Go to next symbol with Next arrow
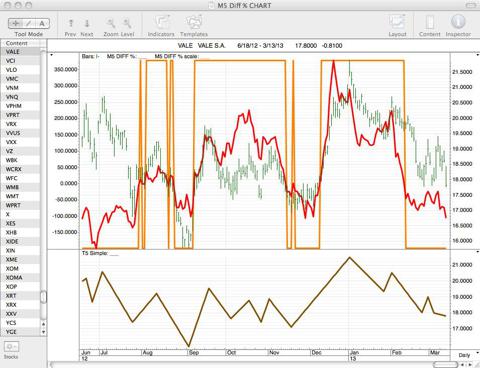480x368 pixels. [x=87, y=23]
